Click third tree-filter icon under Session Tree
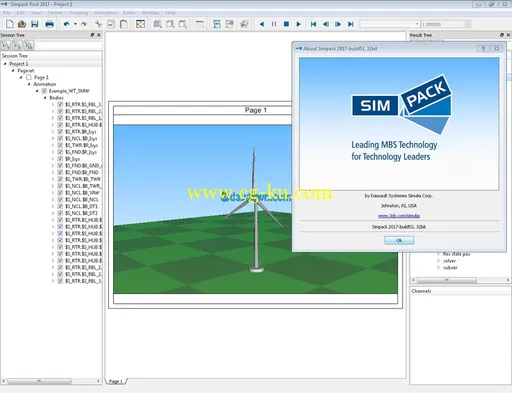The height and width of the screenshot is (393, 512). (x=29, y=45)
